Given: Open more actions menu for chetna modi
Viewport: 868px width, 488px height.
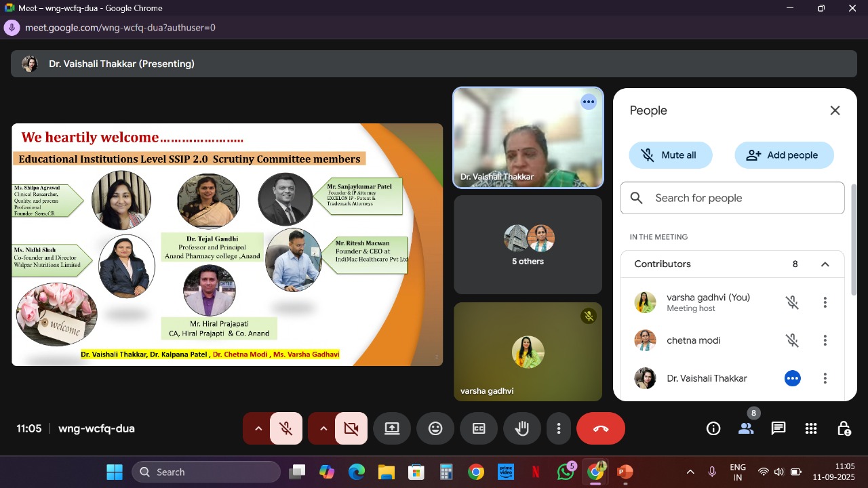Looking at the screenshot, I should pos(825,340).
